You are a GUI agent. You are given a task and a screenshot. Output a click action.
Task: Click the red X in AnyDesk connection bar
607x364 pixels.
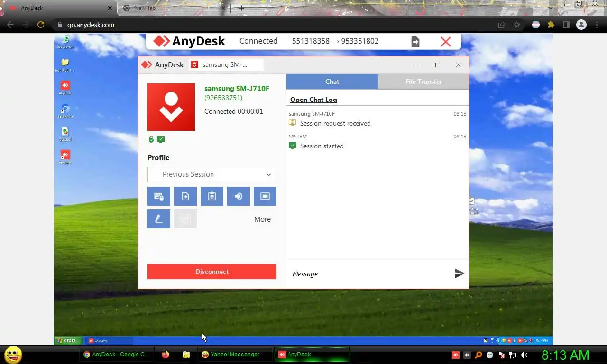446,42
